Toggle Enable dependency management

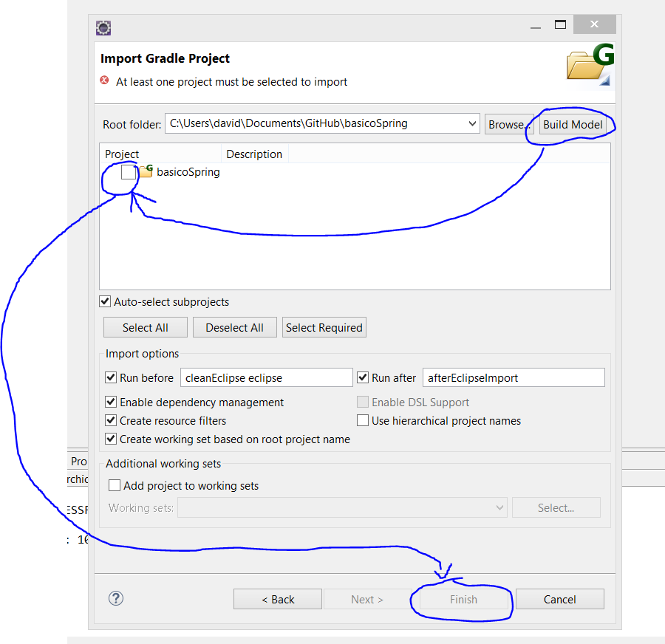(111, 402)
